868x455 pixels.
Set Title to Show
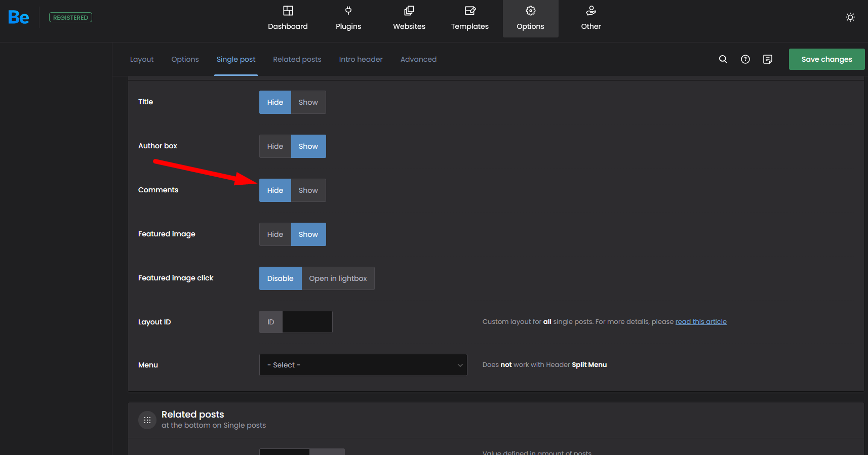[x=308, y=102]
